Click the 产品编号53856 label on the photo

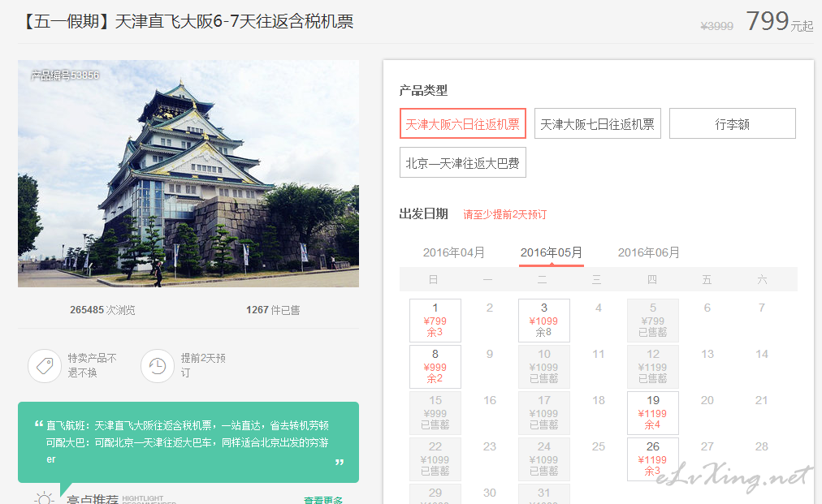(65, 75)
